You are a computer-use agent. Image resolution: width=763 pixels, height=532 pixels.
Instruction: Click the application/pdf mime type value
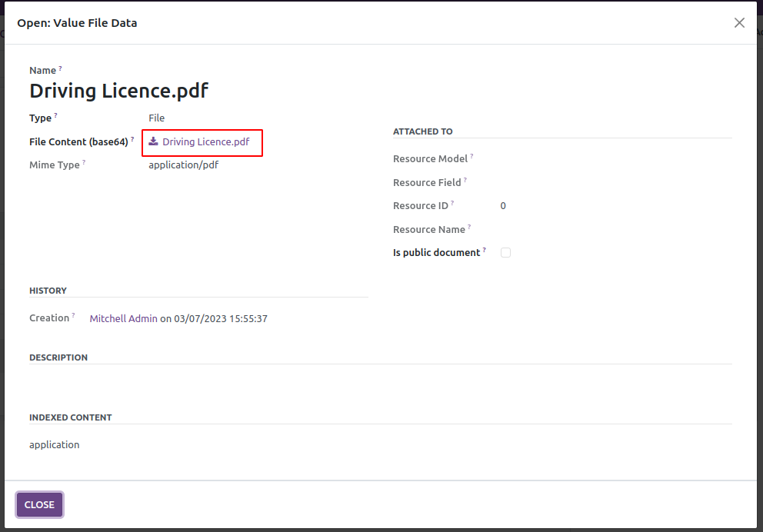[183, 165]
